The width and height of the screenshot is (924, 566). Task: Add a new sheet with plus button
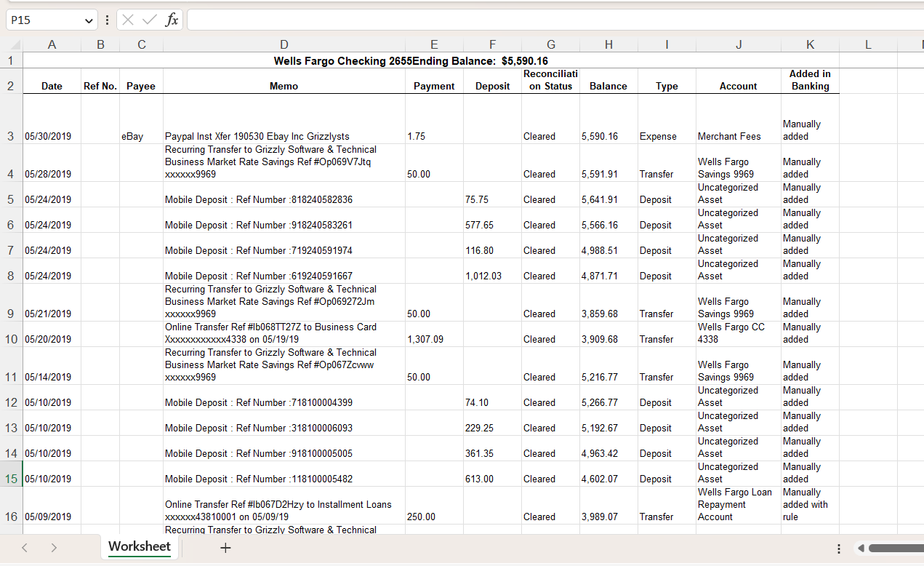coord(225,548)
